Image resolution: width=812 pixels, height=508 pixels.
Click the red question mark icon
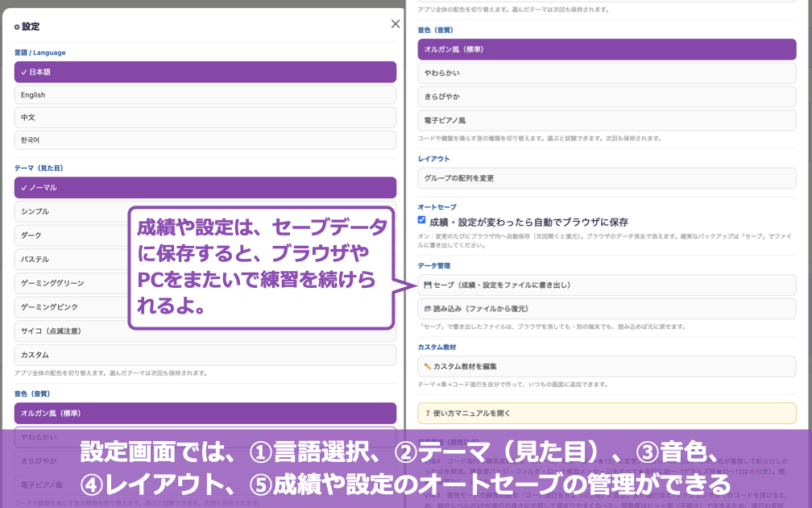(x=427, y=414)
